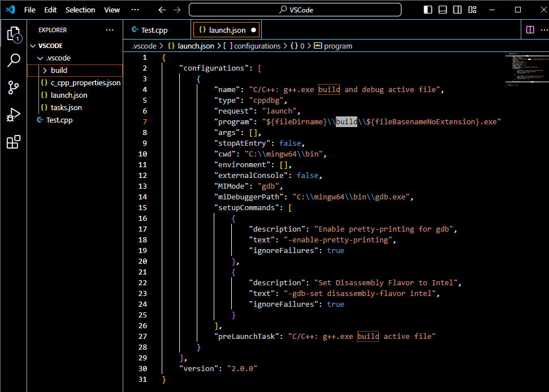Click the Test.cpp C++ file icon in Explorer
549x392 pixels.
pos(40,120)
